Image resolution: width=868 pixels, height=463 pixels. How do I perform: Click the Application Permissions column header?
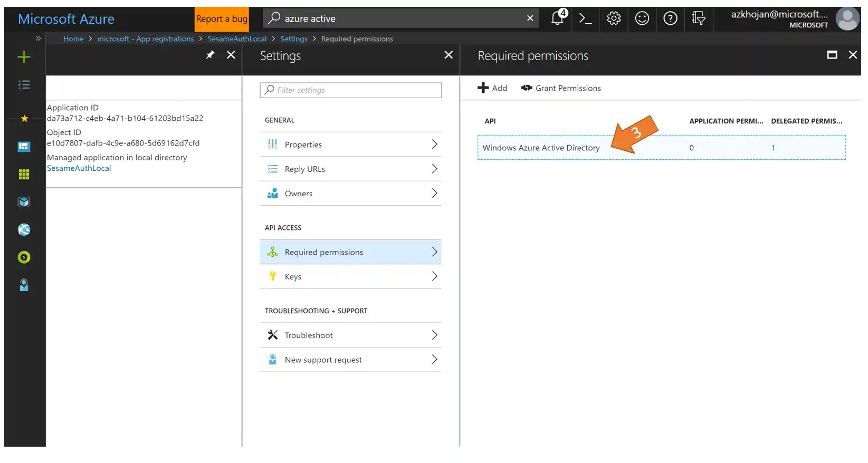[726, 121]
